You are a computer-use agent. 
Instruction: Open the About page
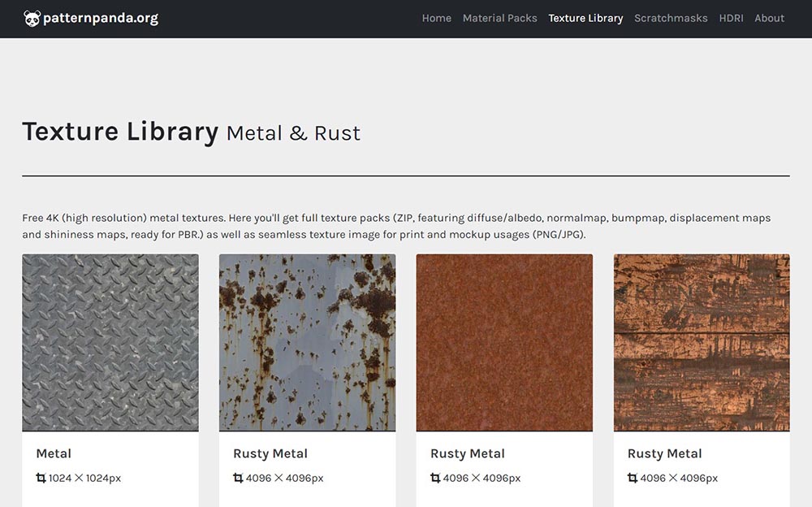pos(769,18)
